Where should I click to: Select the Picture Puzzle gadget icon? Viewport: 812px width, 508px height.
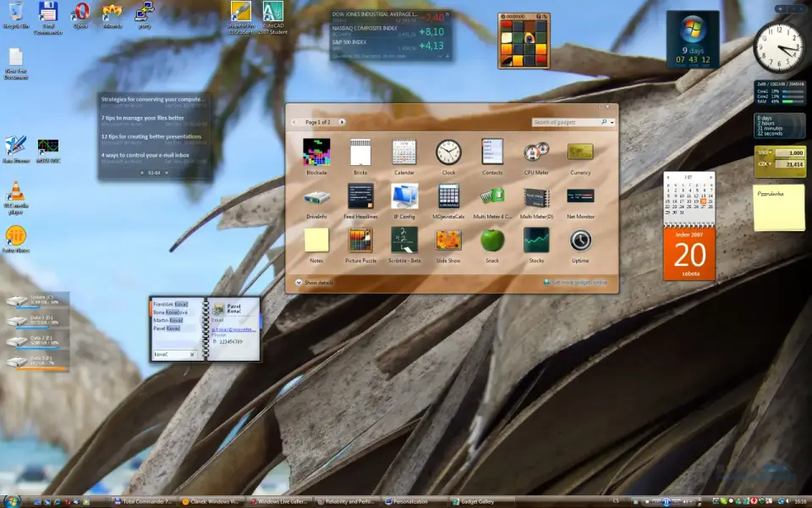click(x=360, y=240)
